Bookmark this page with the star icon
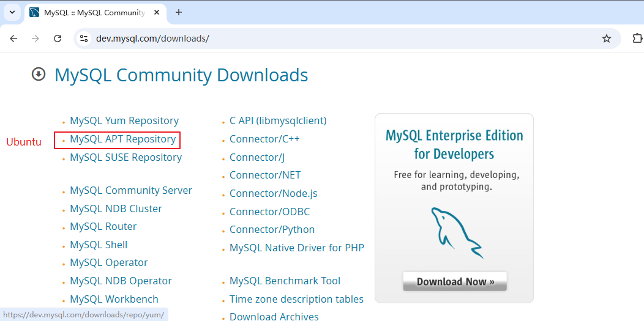 click(606, 39)
